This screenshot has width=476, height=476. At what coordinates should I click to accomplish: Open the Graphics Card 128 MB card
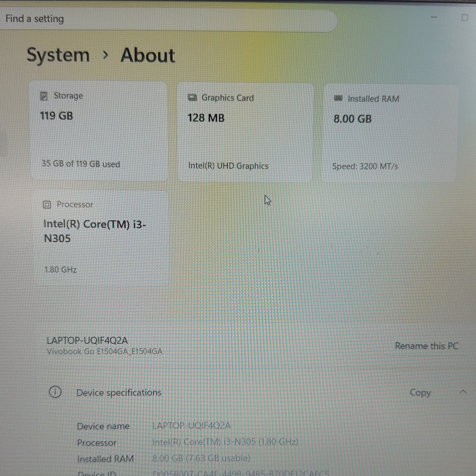245,132
